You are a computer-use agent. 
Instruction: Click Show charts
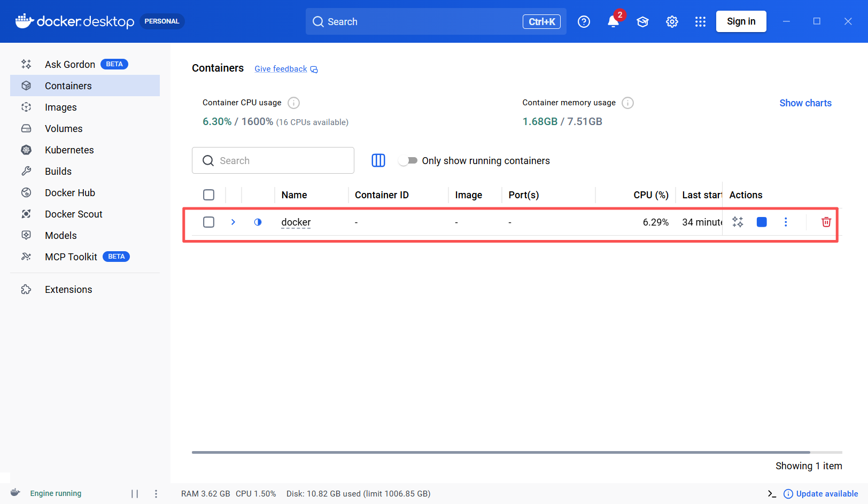click(x=805, y=103)
